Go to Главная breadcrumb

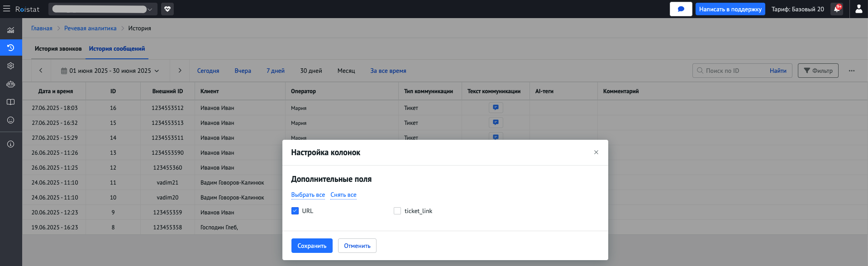pos(42,28)
